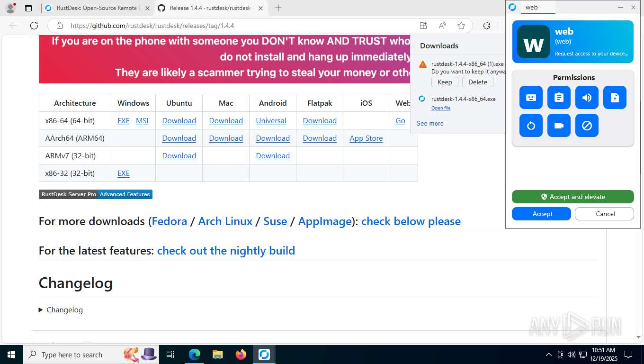Click the web peer avatar tile
644x364 pixels.
(x=534, y=42)
